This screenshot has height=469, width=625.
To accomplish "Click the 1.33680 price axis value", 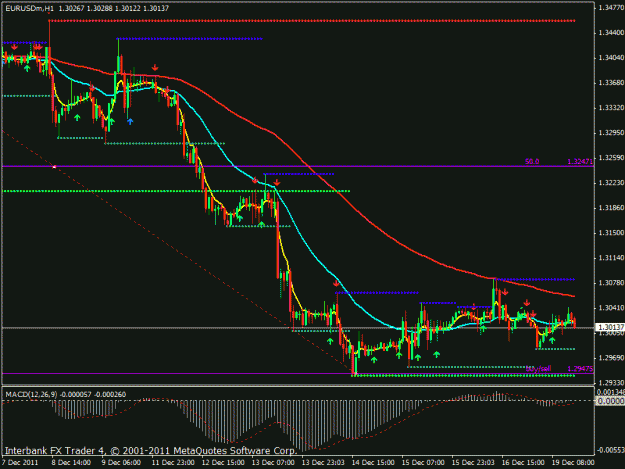I will (x=611, y=83).
